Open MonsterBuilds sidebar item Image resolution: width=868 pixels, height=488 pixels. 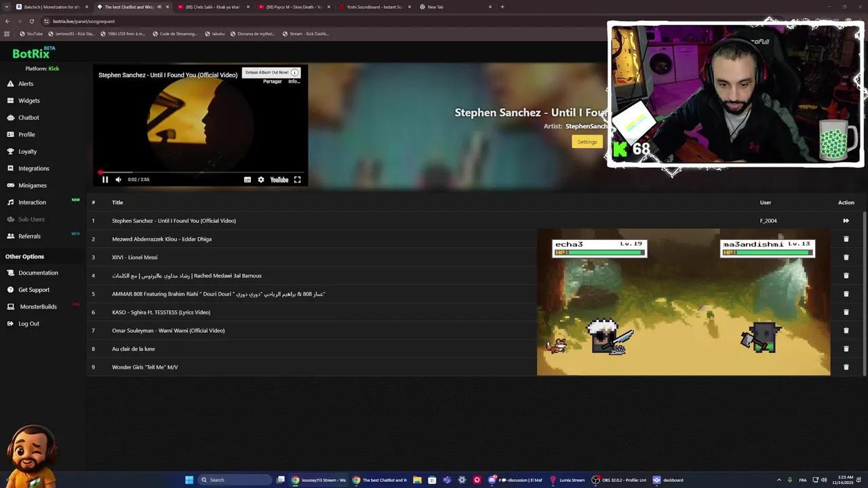(38, 306)
